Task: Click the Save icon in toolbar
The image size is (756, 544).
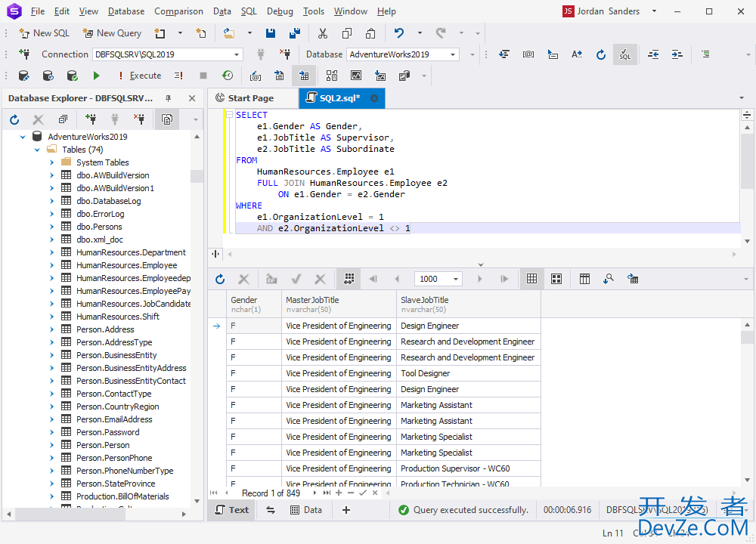Action: coord(271,33)
